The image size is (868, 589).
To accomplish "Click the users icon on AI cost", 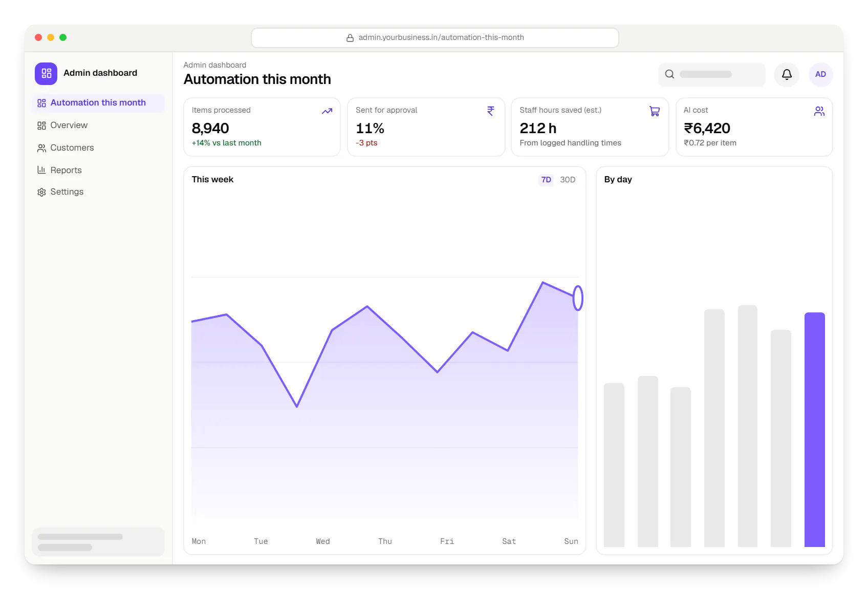I will tap(819, 111).
